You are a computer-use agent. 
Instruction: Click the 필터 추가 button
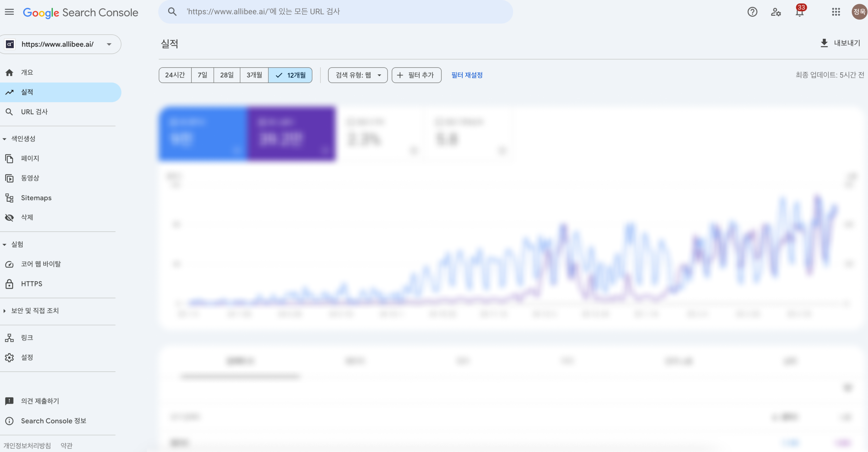[416, 75]
